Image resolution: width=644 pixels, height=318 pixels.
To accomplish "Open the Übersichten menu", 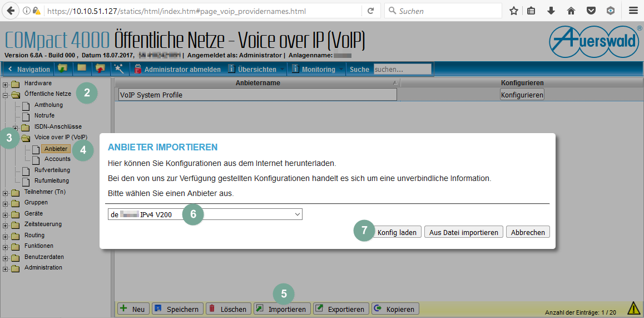I will click(256, 69).
